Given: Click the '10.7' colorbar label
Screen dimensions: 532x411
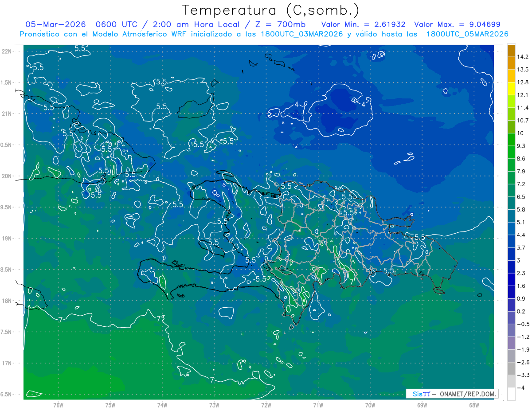Looking at the screenshot, I should [x=523, y=121].
